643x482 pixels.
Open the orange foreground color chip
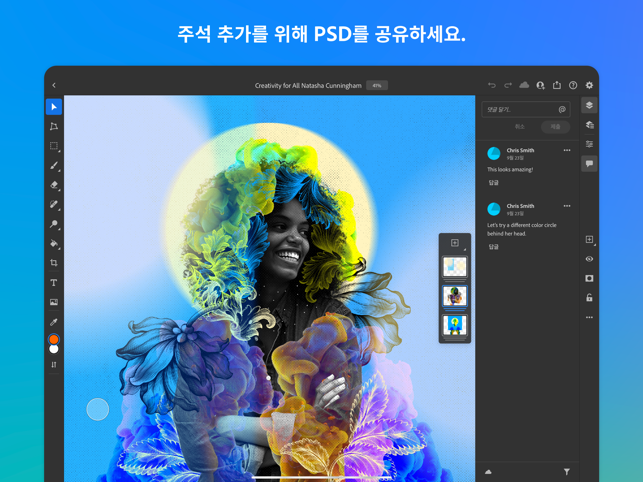tap(54, 339)
